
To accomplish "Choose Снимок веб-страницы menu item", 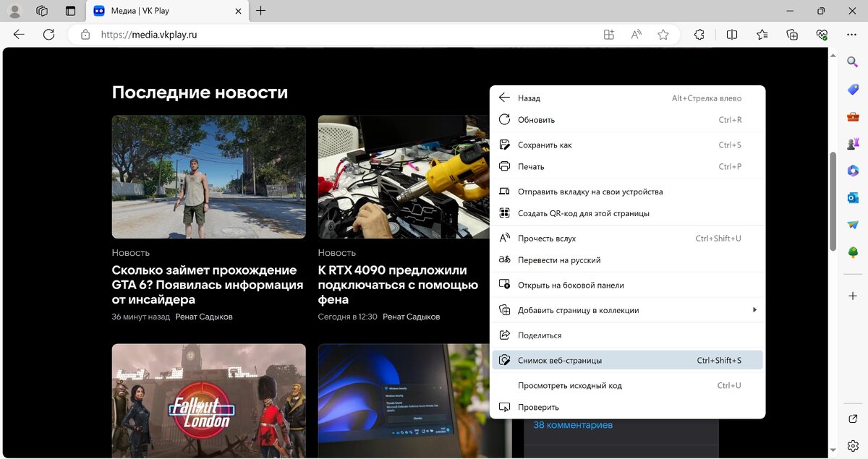I will click(627, 360).
